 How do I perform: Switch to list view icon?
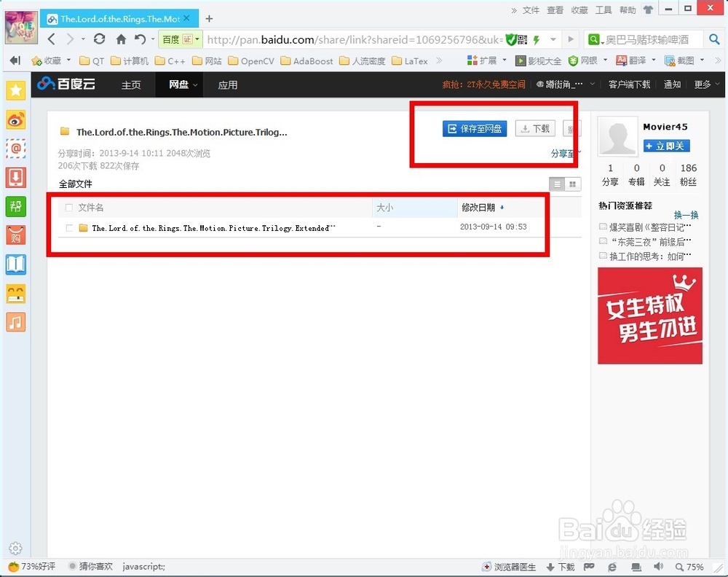click(x=557, y=184)
